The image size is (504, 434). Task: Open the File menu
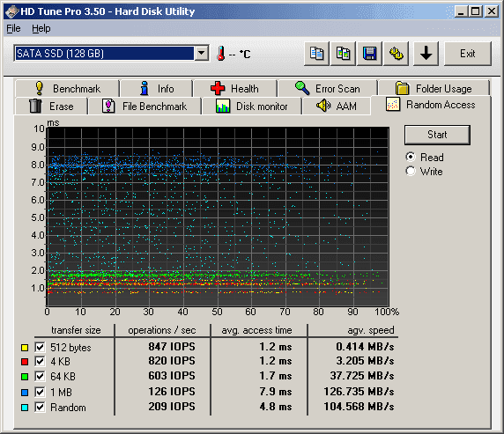pyautogui.click(x=13, y=28)
